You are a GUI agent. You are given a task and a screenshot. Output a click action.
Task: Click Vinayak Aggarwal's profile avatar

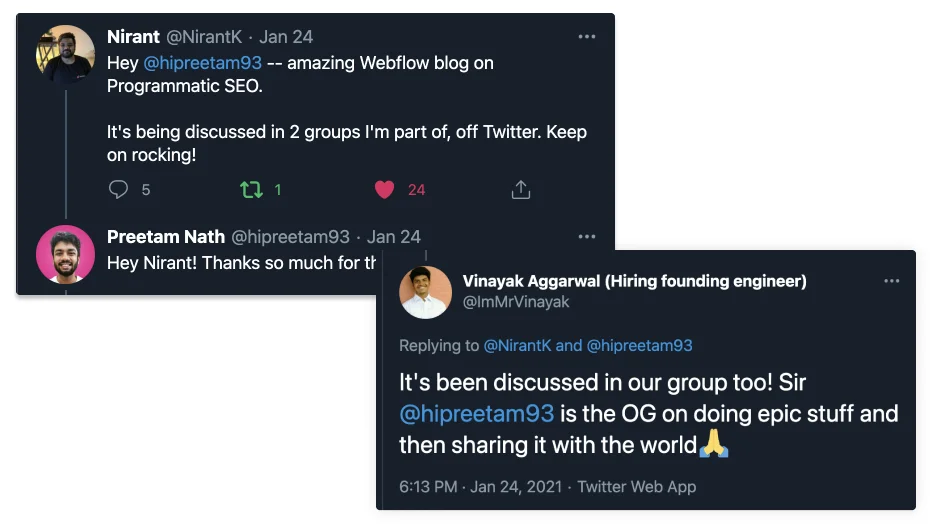[425, 292]
